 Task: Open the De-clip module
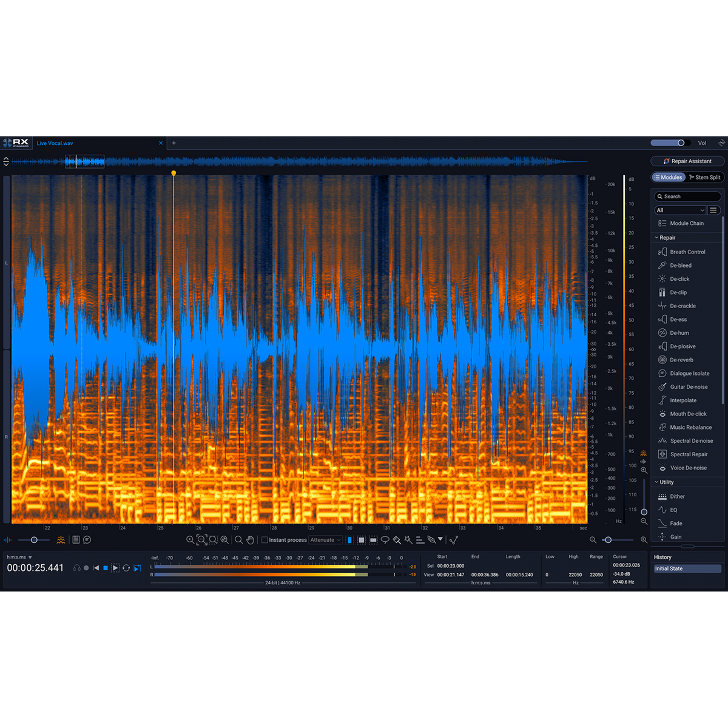(x=673, y=292)
